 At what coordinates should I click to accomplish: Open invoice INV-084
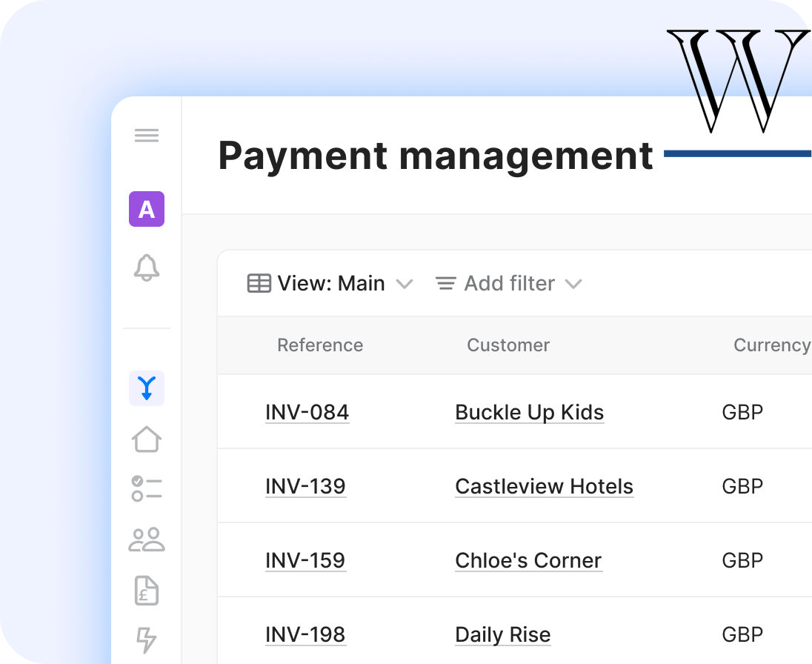click(307, 412)
